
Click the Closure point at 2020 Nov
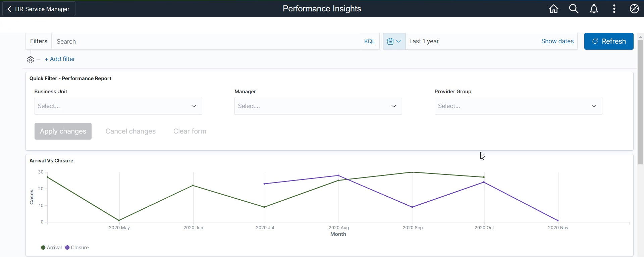(558, 220)
